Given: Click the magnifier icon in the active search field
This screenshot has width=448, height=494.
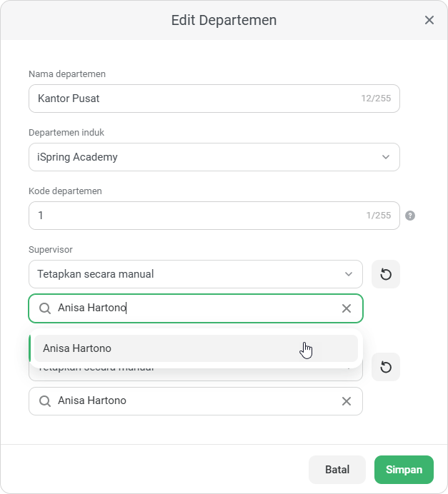Looking at the screenshot, I should pyautogui.click(x=45, y=308).
